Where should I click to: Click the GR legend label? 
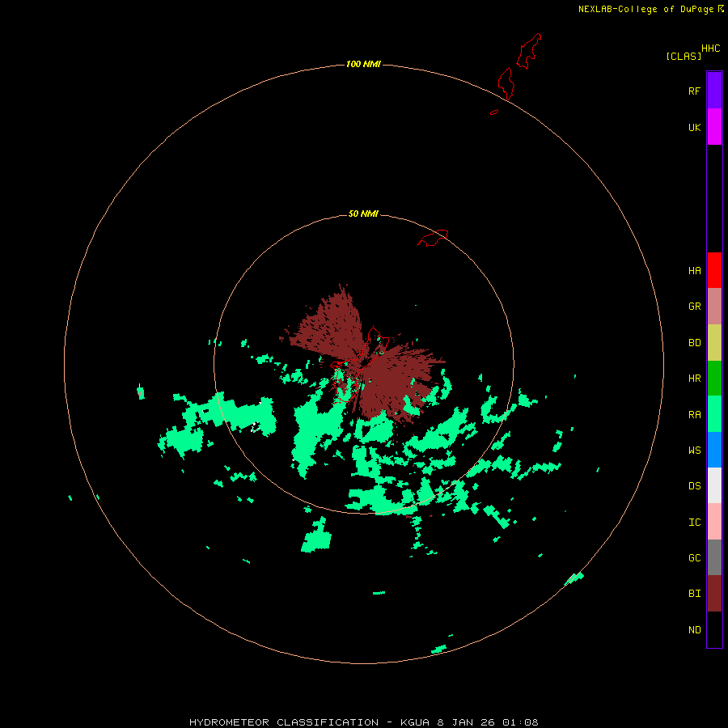pos(694,307)
